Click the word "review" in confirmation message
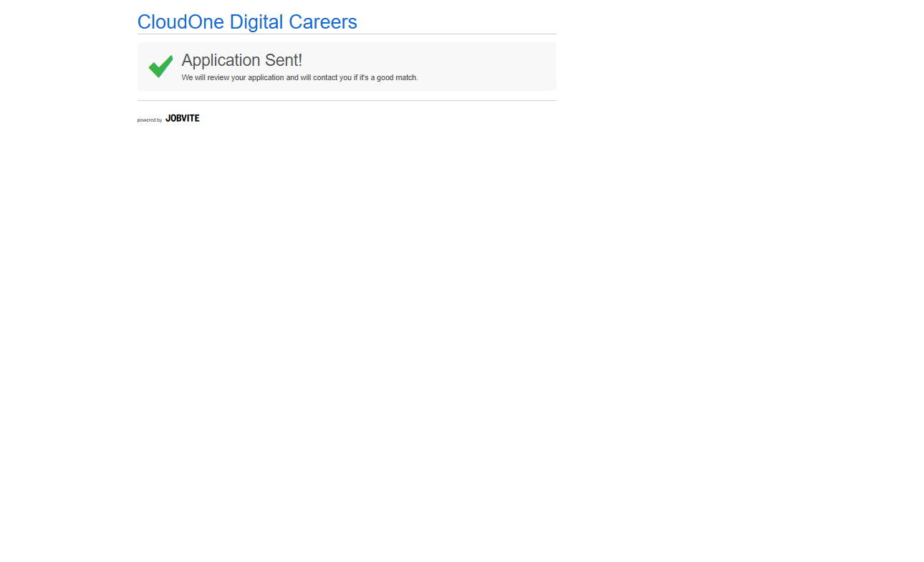 [218, 77]
